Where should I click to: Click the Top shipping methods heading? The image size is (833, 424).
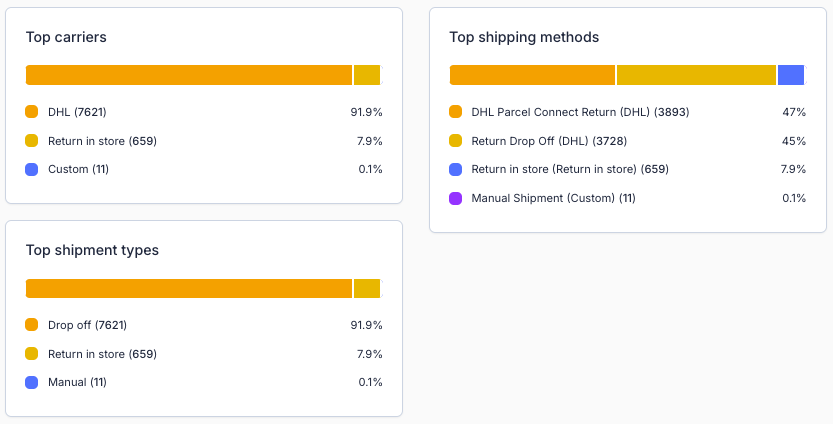(524, 37)
